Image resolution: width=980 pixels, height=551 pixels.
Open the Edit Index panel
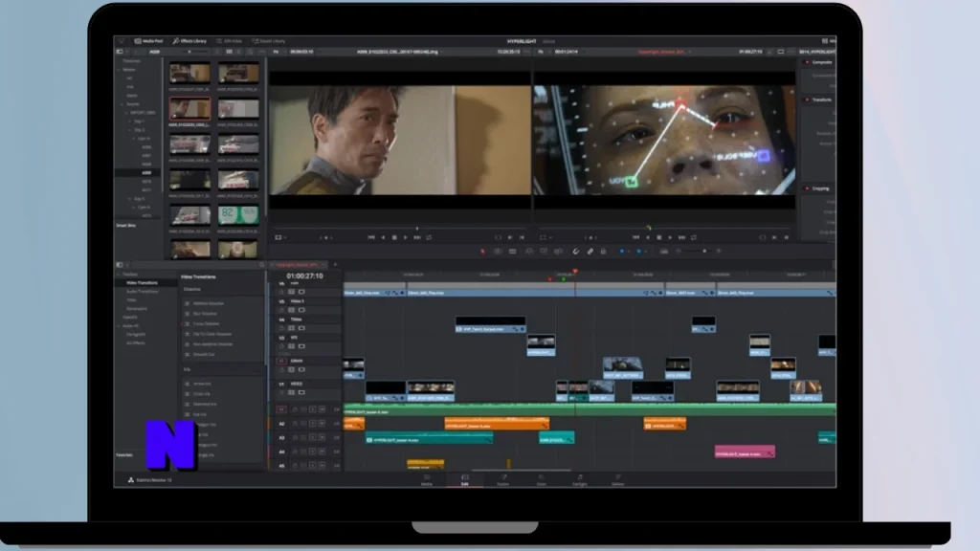tap(230, 41)
